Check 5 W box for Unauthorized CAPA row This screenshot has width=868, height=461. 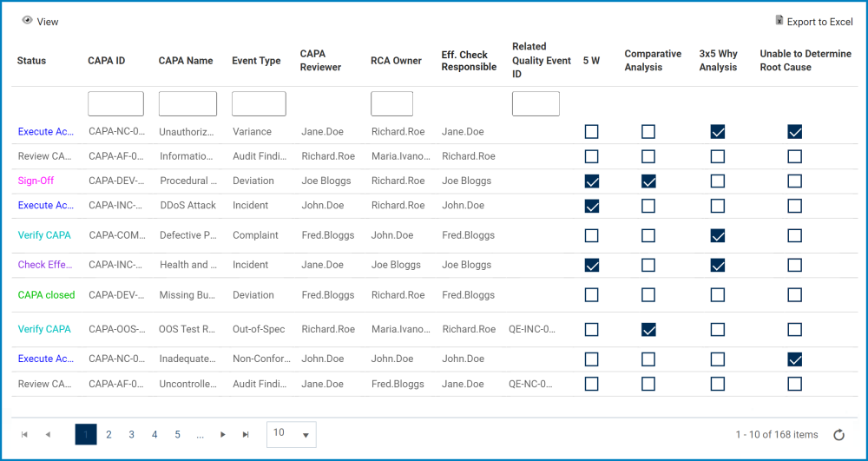click(591, 132)
